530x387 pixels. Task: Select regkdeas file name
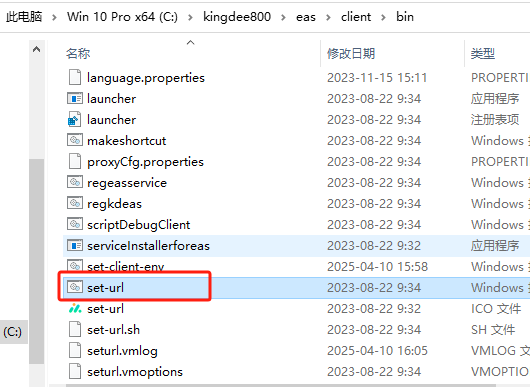click(114, 204)
